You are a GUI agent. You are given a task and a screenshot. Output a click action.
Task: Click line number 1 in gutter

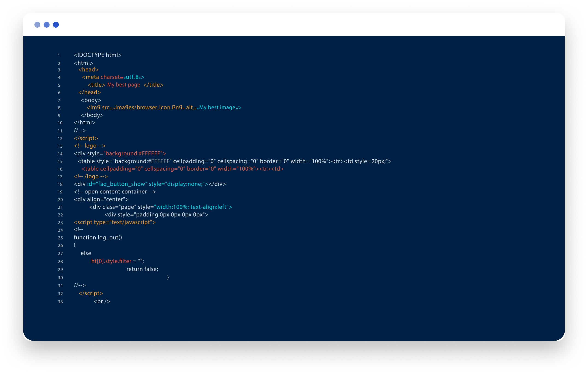pyautogui.click(x=59, y=56)
